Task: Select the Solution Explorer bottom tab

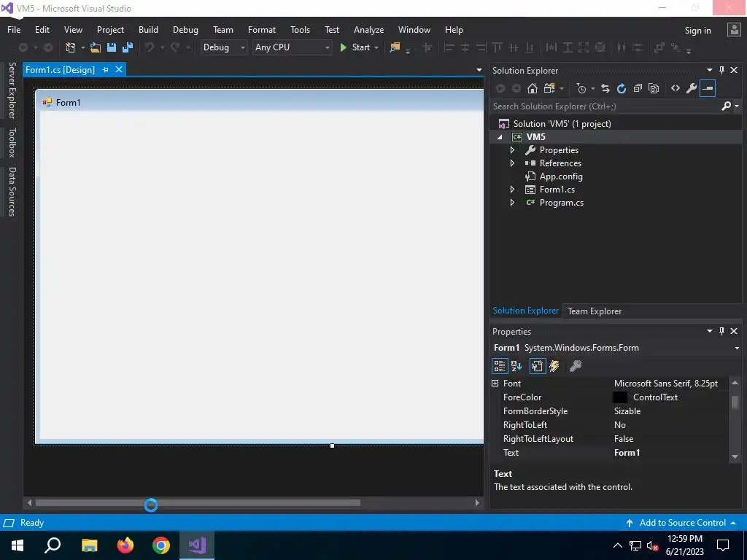Action: 525,311
